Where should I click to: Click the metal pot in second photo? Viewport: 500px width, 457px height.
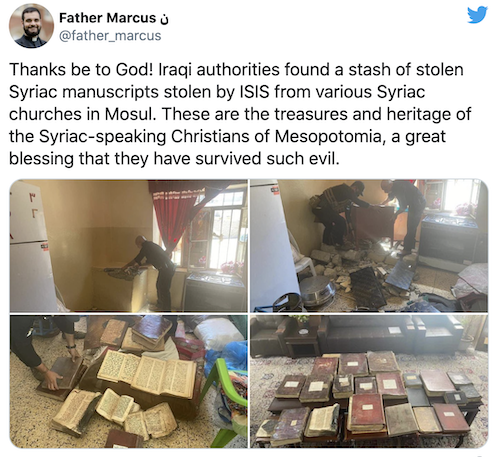click(x=317, y=290)
